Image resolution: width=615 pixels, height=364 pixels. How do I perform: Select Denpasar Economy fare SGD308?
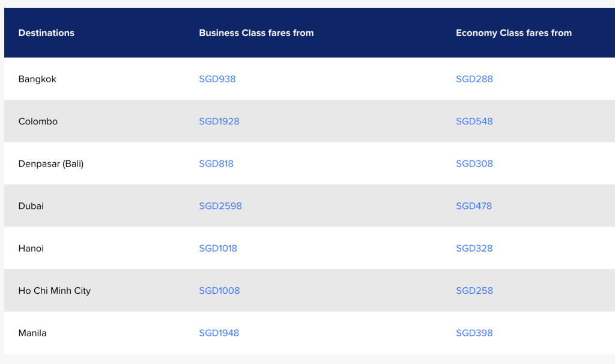click(474, 164)
